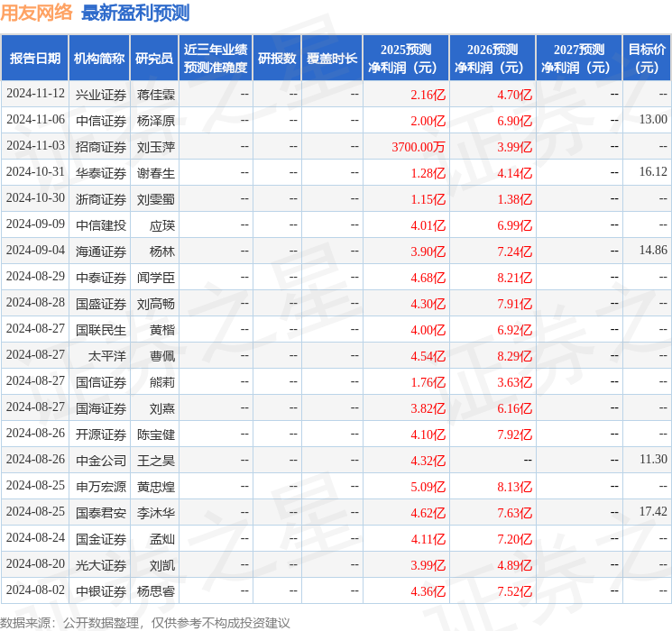The height and width of the screenshot is (631, 672).
Task: Click the 用友网络 title text
Action: [x=36, y=13]
